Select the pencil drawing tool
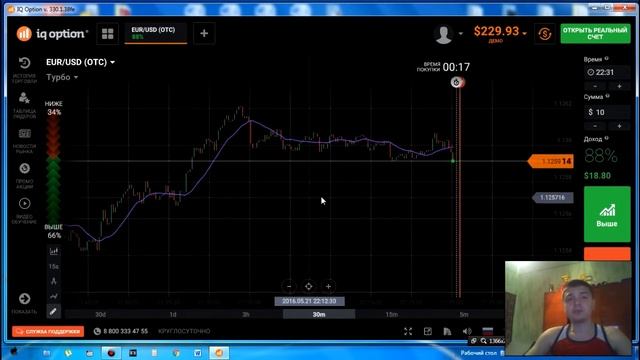 click(53, 311)
